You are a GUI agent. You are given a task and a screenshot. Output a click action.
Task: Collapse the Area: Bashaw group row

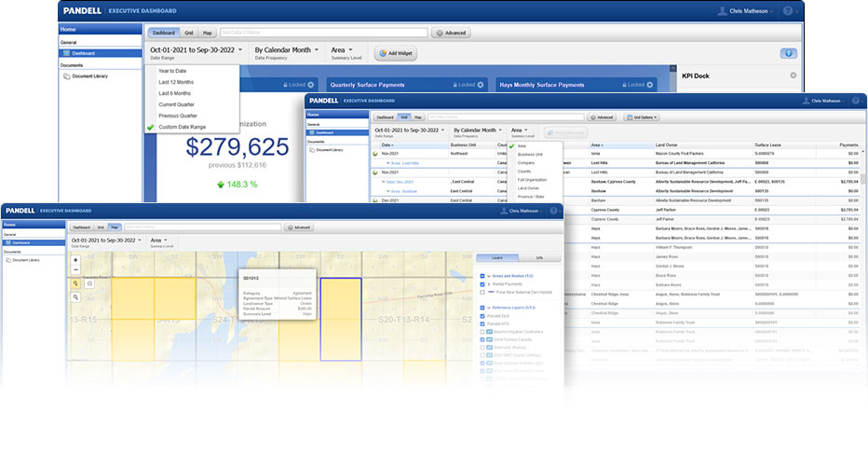click(388, 191)
